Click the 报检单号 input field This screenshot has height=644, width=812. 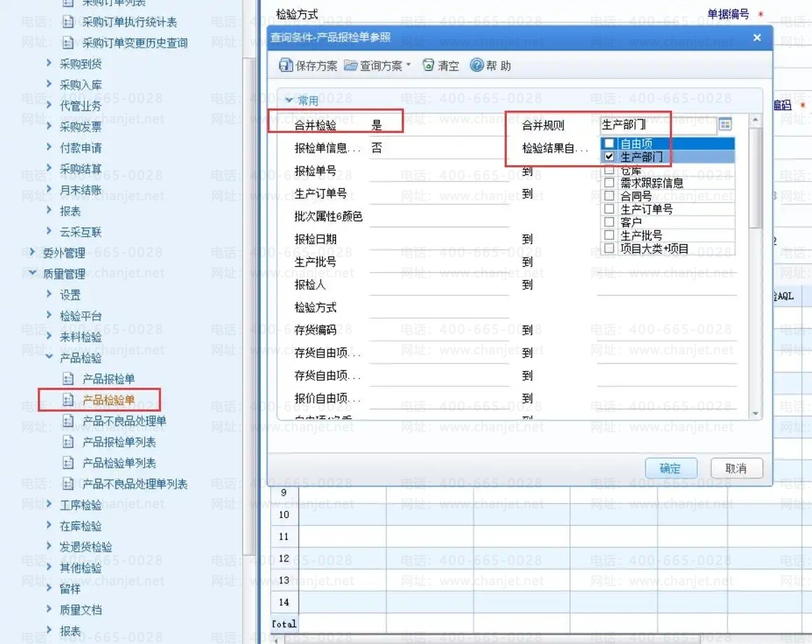point(439,171)
